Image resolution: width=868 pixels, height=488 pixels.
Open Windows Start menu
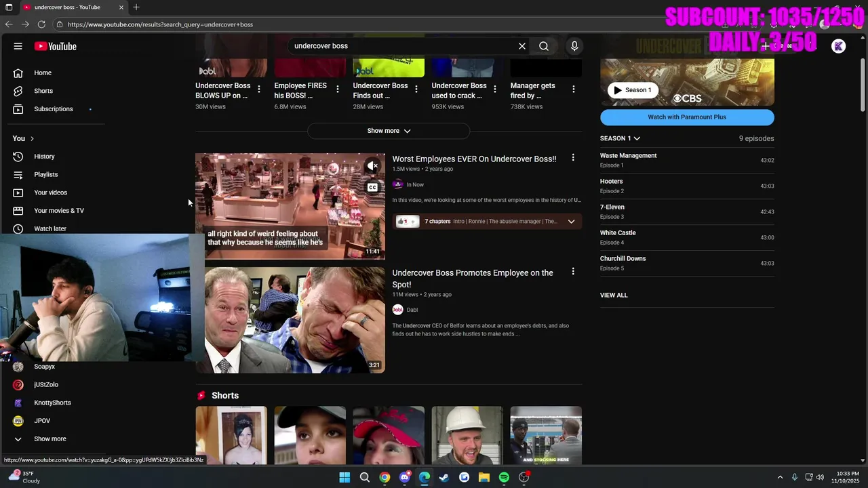(x=344, y=477)
